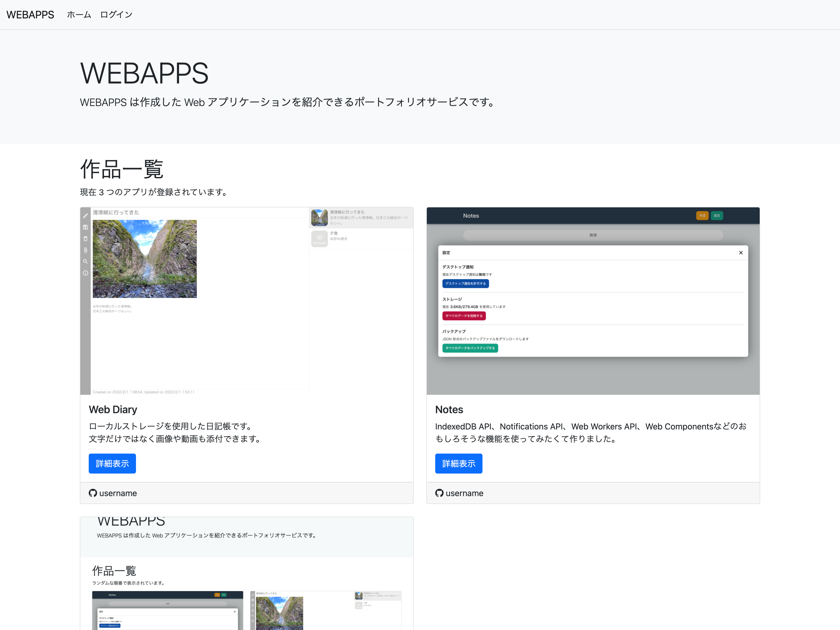Open 詳細表示 for the Notes app
This screenshot has width=840, height=630.
459,463
